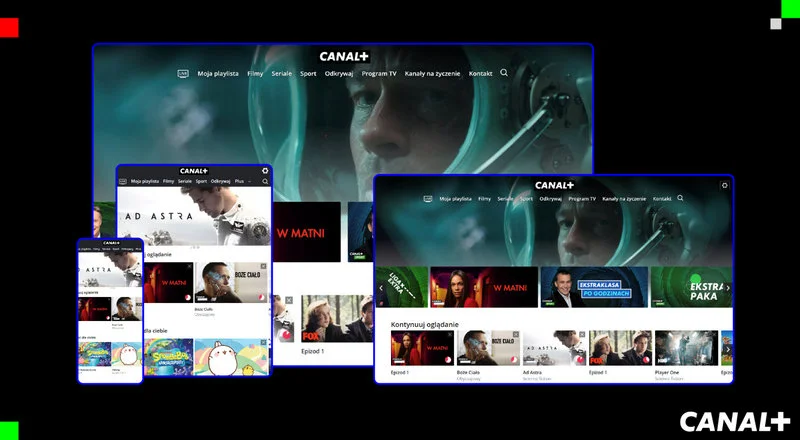
Task: Click CANAL+ logo on right-hand screen
Action: pos(554,185)
